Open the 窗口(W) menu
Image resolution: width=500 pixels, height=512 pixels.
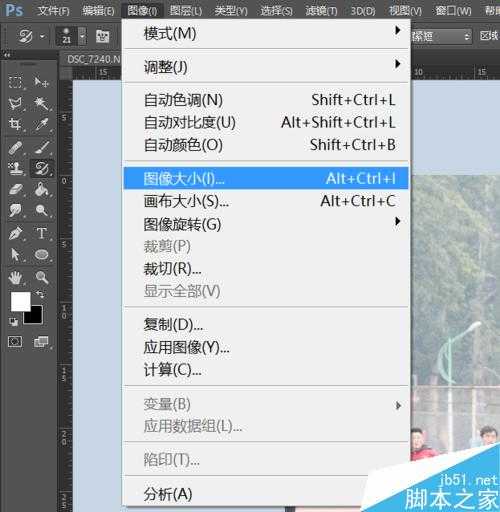point(454,11)
